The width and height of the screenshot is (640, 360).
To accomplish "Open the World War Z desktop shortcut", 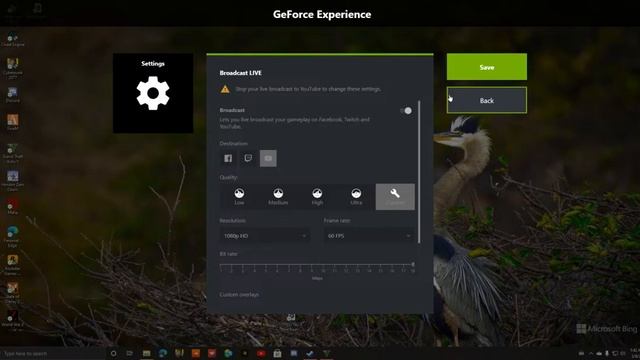I will [12, 318].
